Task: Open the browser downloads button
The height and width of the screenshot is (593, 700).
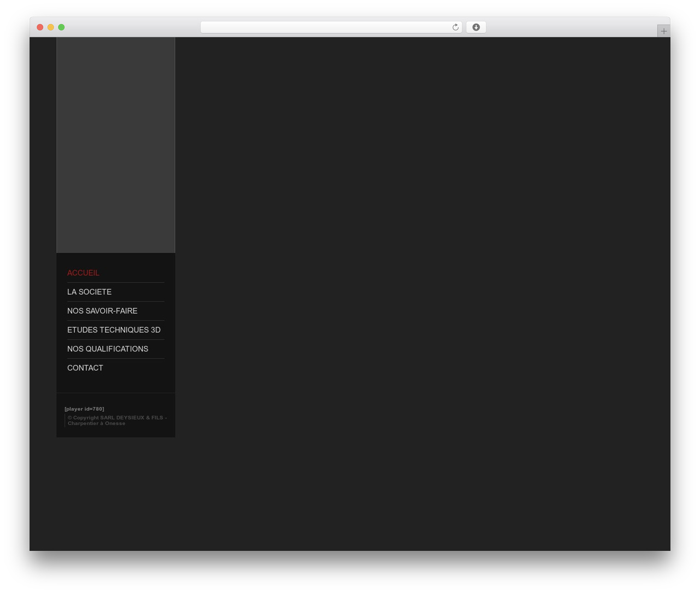Action: [476, 27]
